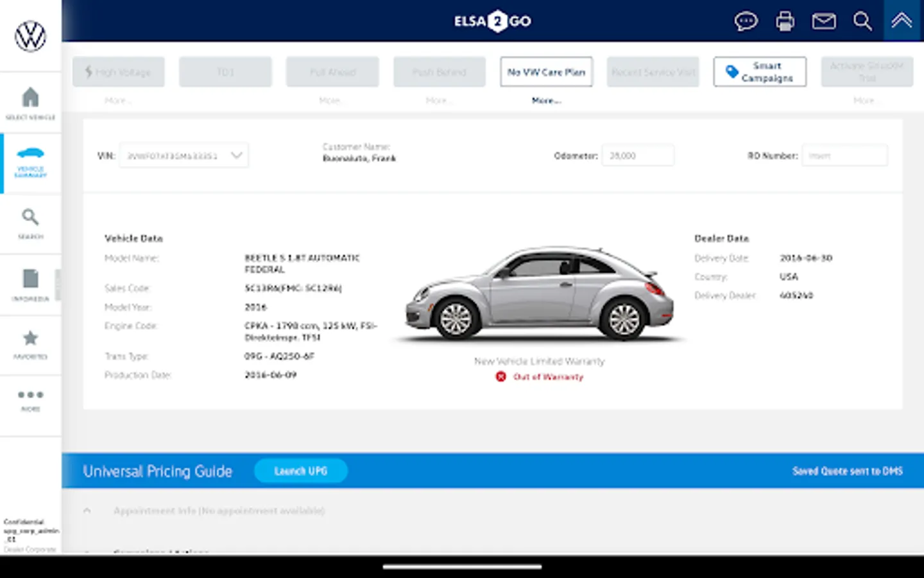Click the More ellipsis sidebar icon
This screenshot has height=578, width=924.
tap(30, 398)
